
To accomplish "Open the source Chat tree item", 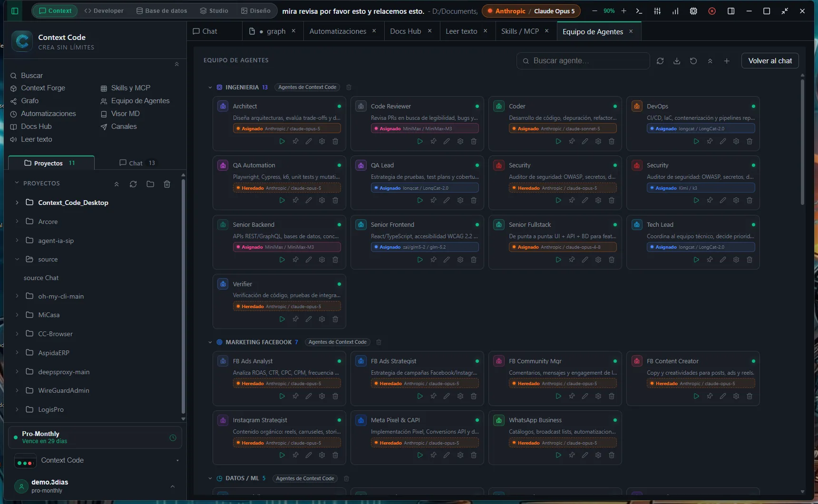I will 41,278.
